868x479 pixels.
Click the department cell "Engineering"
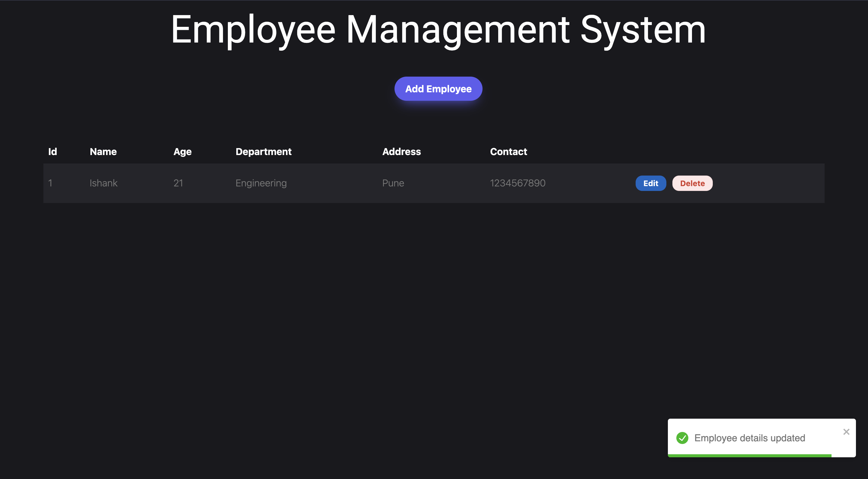coord(261,183)
